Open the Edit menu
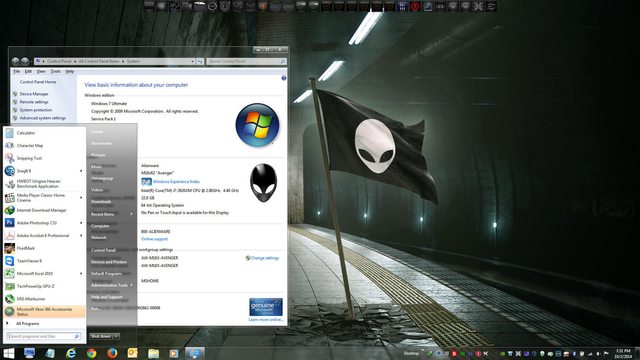Image resolution: width=640 pixels, height=360 pixels. pos(28,71)
